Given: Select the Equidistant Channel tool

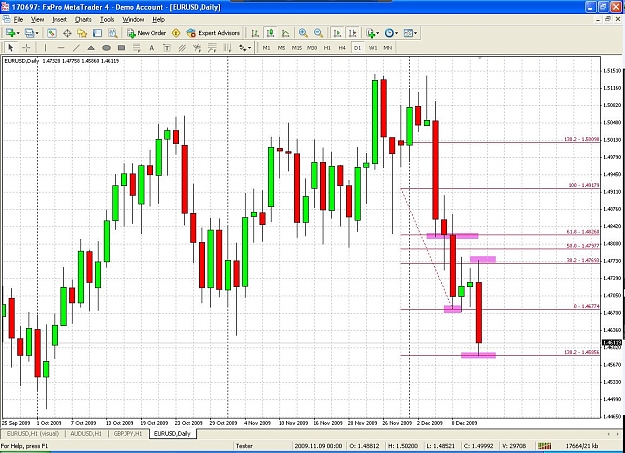Looking at the screenshot, I should [x=182, y=48].
